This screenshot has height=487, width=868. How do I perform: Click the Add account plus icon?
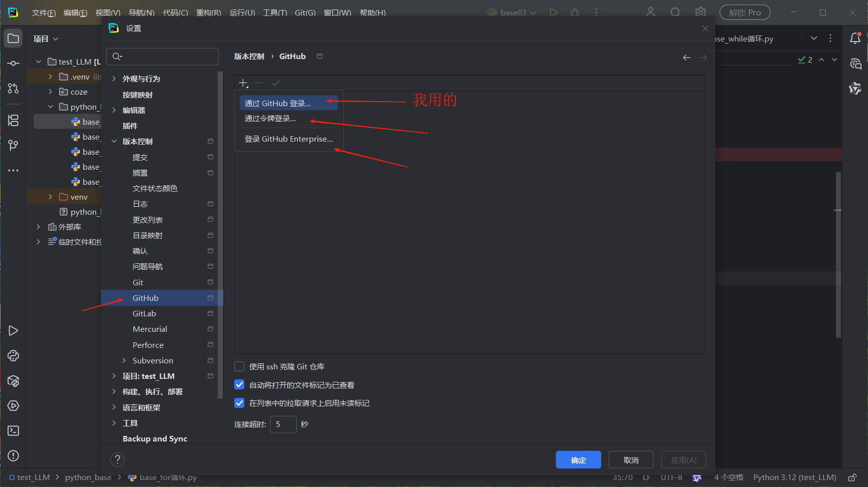pyautogui.click(x=243, y=83)
